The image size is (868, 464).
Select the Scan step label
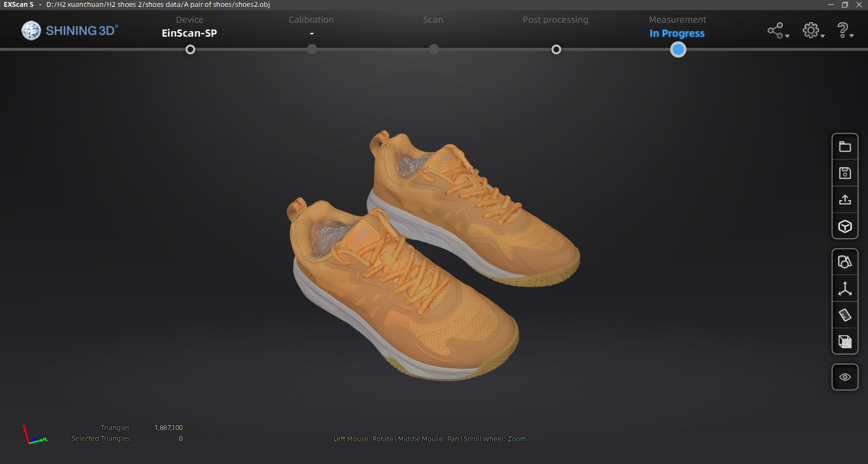coord(433,20)
